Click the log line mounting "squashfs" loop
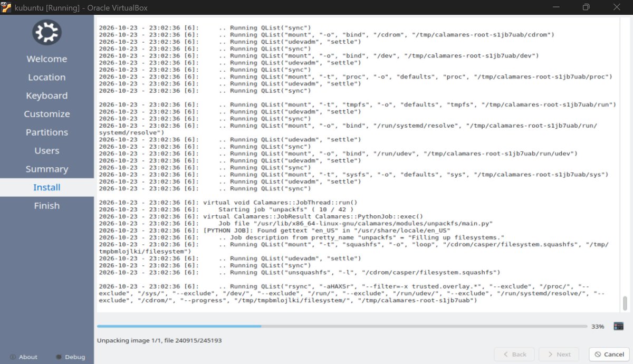The image size is (633, 364). click(x=354, y=248)
